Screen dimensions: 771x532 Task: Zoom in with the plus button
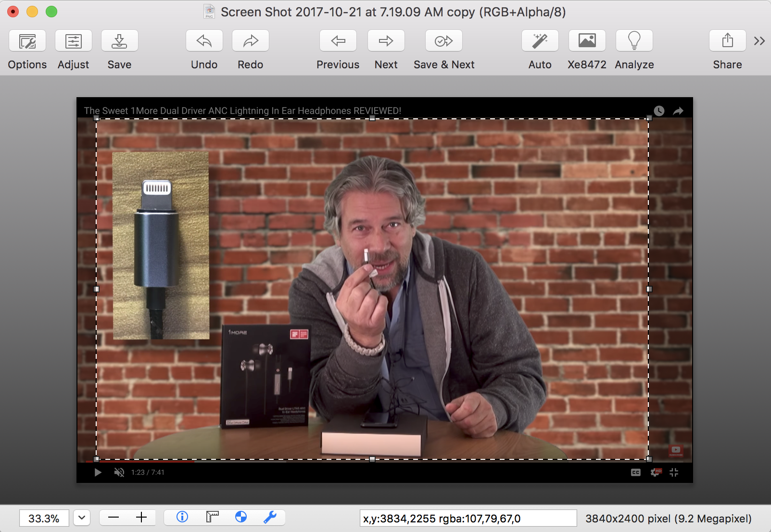tap(141, 518)
